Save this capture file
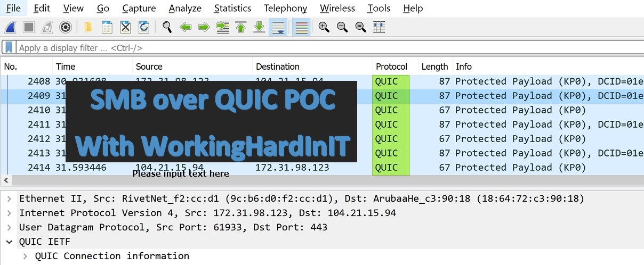This screenshot has height=265, width=644. pos(107,27)
